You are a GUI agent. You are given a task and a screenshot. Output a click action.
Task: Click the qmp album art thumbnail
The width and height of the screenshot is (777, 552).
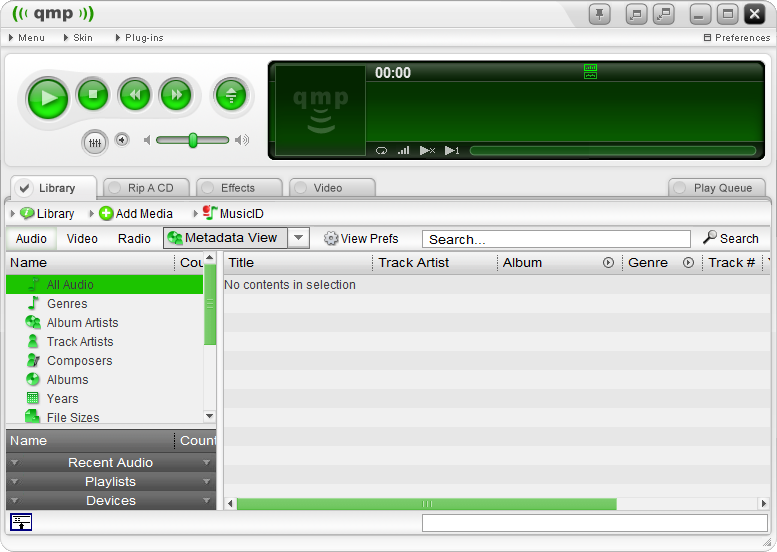click(x=320, y=110)
